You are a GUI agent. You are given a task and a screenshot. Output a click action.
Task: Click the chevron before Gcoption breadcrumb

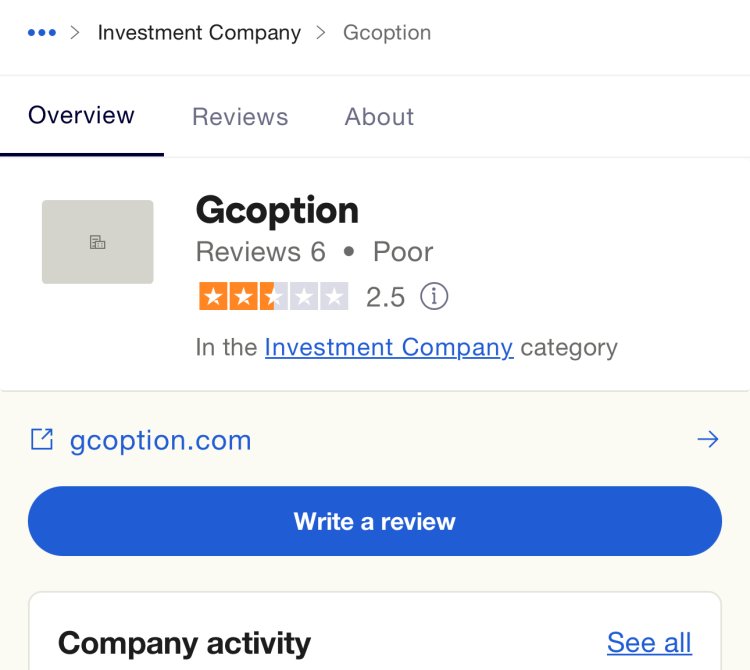click(x=321, y=33)
